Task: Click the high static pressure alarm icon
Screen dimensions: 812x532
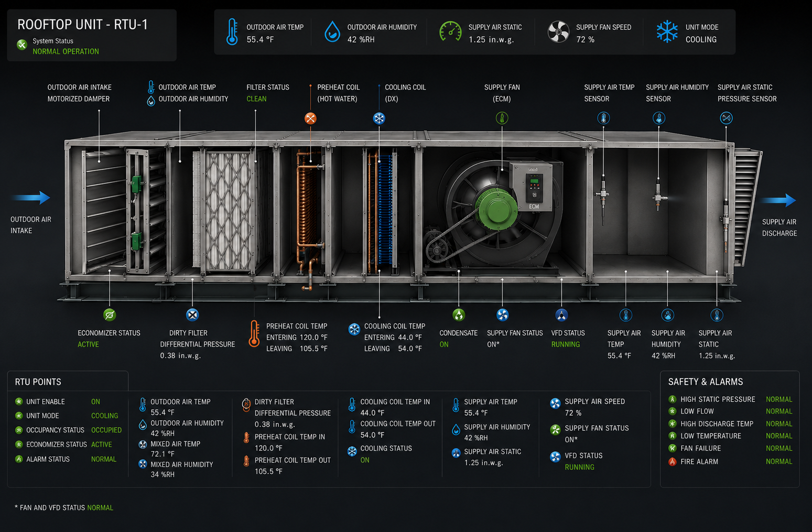Action: (673, 399)
